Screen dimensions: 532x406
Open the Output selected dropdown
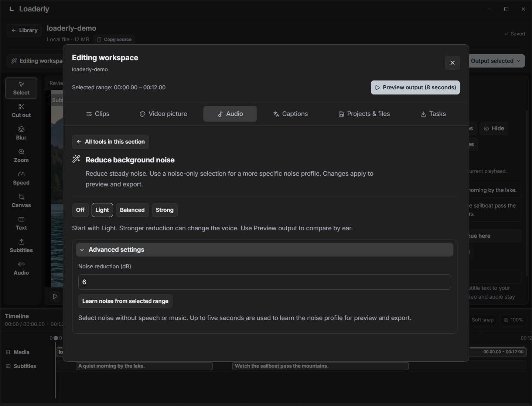click(x=497, y=61)
